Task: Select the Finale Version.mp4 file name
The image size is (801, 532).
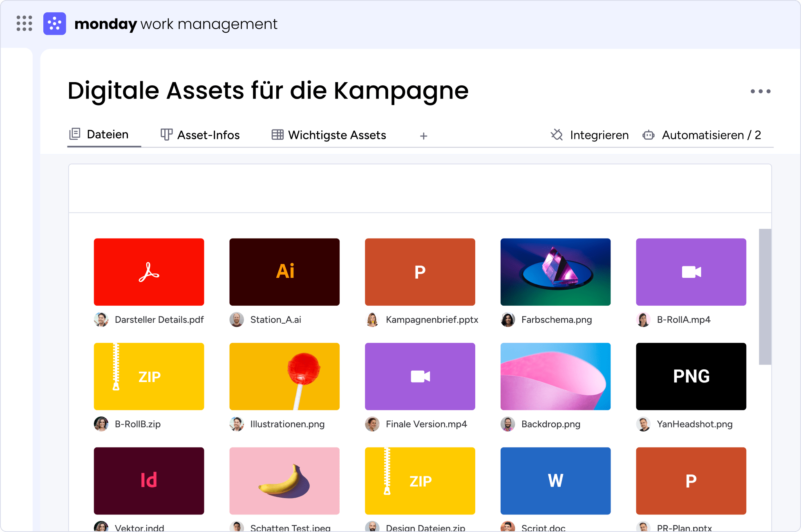Action: [x=426, y=424]
